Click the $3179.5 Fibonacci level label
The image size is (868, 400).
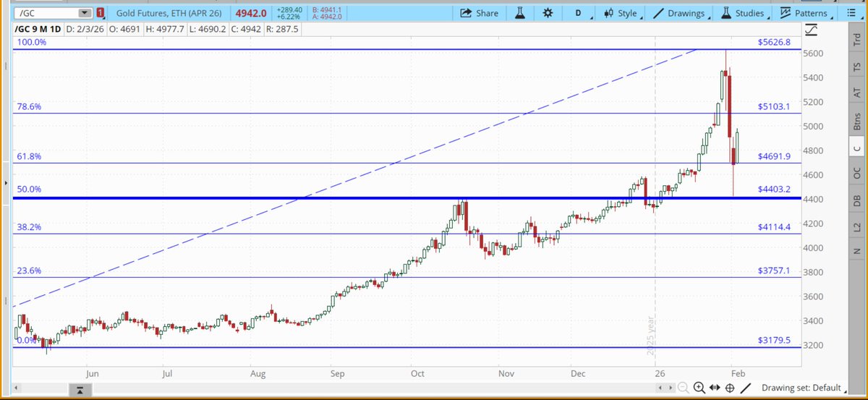coord(773,339)
